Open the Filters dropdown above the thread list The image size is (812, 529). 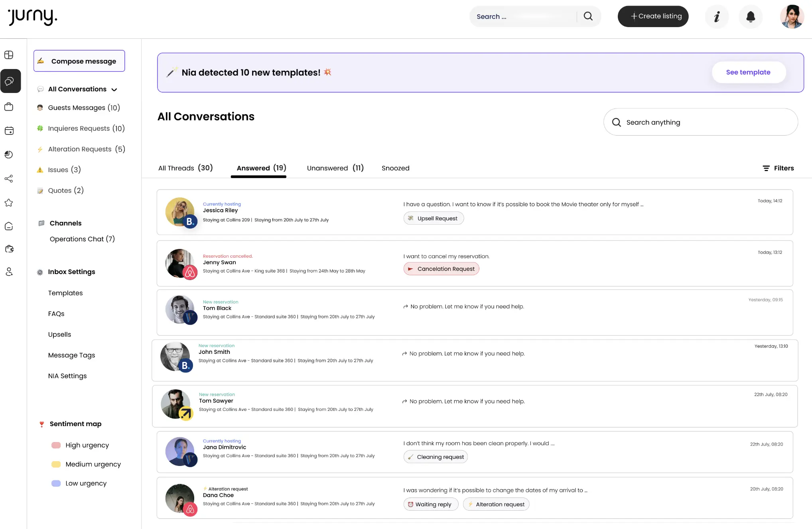(x=778, y=168)
